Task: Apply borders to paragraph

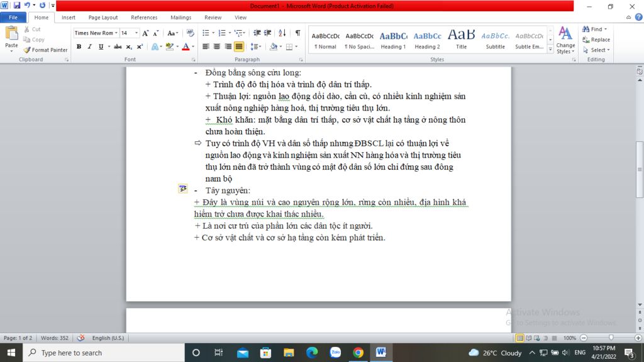Action: (289, 47)
